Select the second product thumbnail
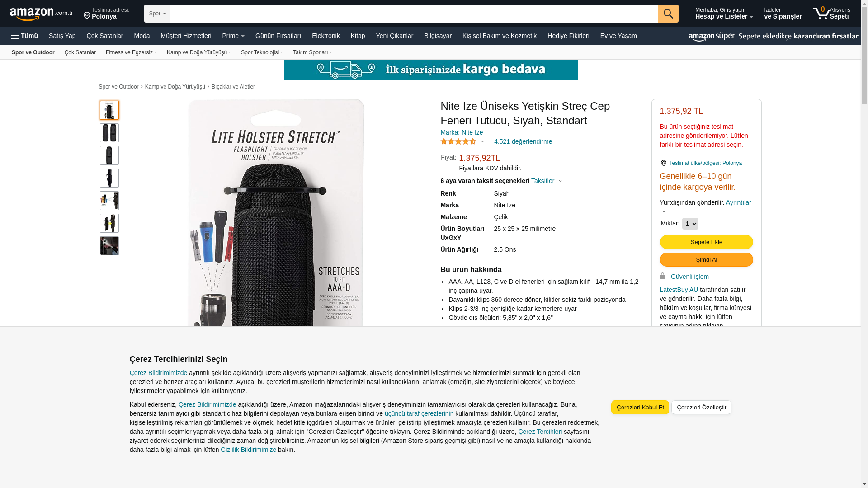Image resolution: width=868 pixels, height=488 pixels. (109, 133)
